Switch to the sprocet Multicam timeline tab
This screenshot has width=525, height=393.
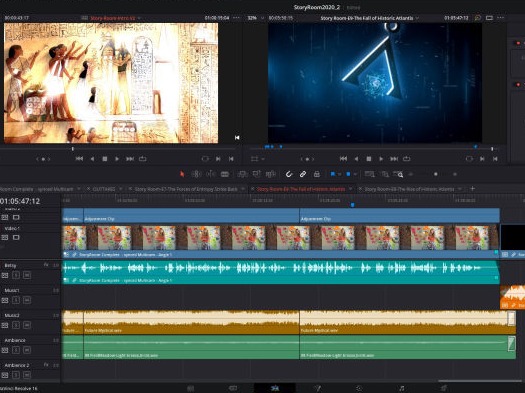click(37, 189)
